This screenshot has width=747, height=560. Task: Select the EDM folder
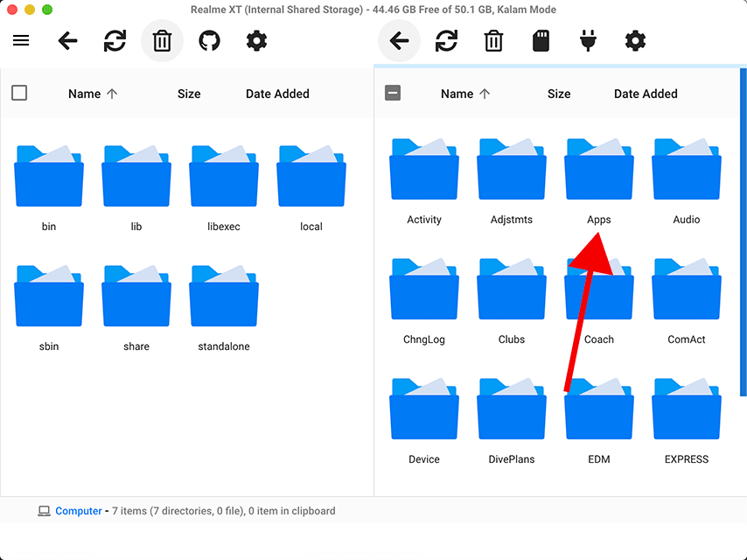(x=599, y=421)
